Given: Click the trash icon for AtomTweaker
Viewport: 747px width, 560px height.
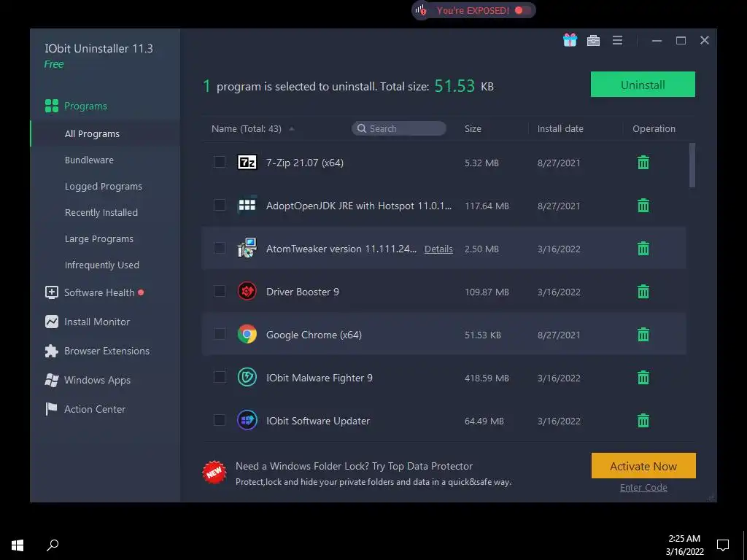Looking at the screenshot, I should tap(643, 248).
